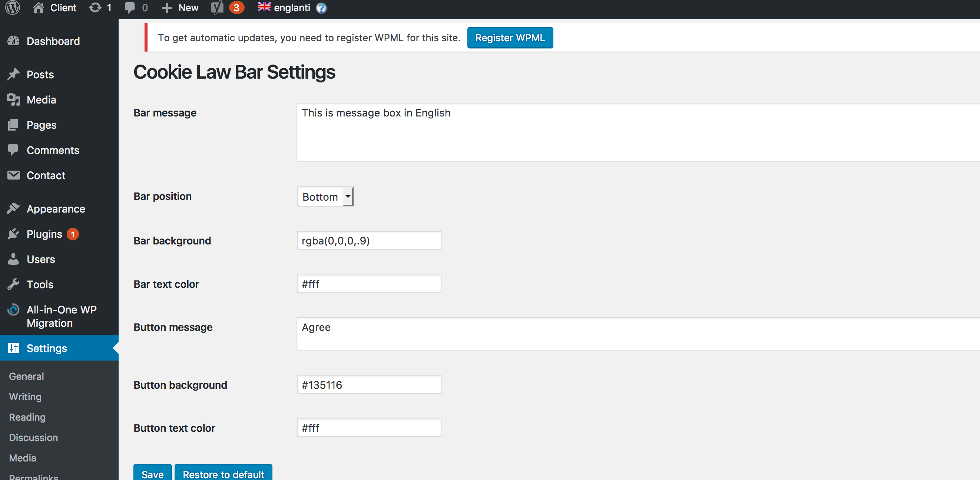Screen dimensions: 980x480
Task: Open the comments bubble icon in admin bar
Action: click(130, 8)
